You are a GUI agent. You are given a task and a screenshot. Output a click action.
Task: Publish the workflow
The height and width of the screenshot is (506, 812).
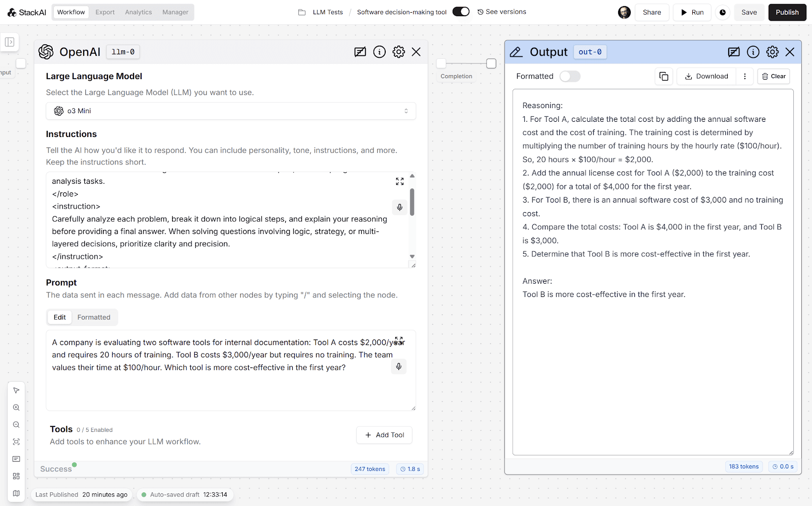(787, 12)
